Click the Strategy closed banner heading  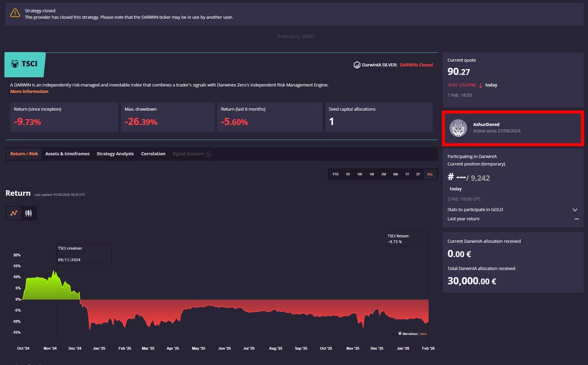click(40, 10)
